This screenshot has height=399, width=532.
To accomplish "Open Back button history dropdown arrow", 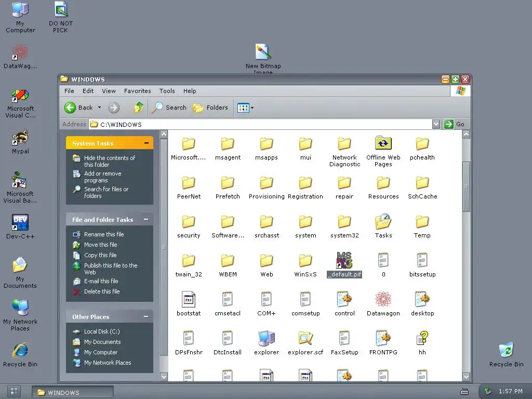I will tap(99, 108).
